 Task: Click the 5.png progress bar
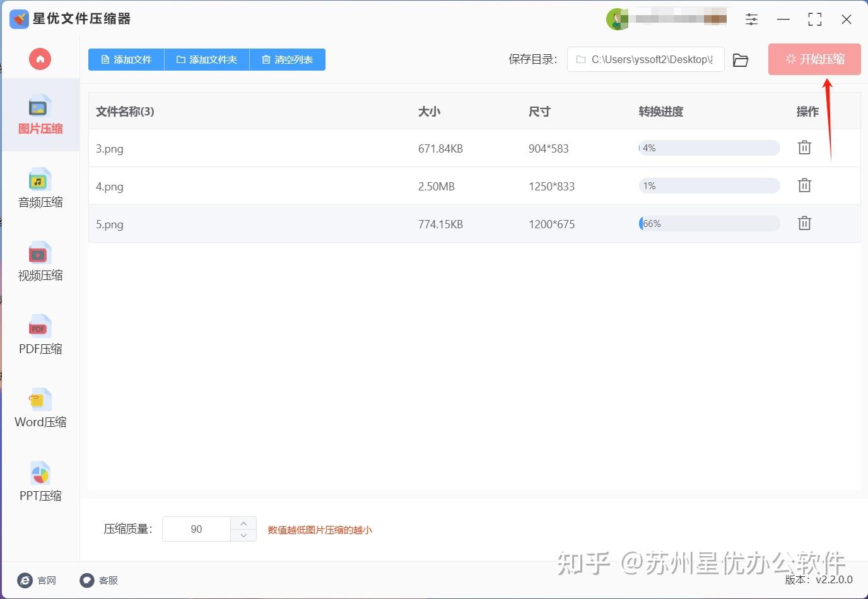[709, 224]
